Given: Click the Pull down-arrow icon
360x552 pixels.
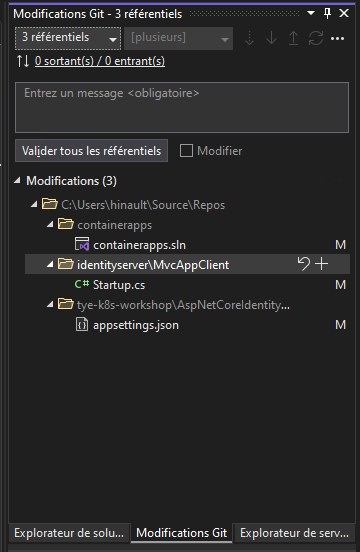Looking at the screenshot, I should (x=271, y=38).
